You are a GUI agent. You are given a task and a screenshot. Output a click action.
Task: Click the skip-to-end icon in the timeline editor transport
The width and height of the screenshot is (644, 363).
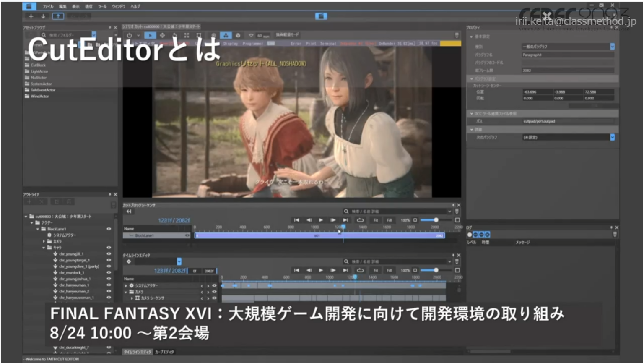pos(346,270)
